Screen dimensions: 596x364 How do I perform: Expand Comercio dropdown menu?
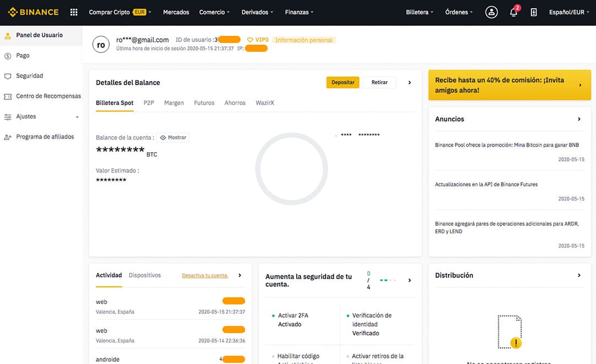click(214, 12)
